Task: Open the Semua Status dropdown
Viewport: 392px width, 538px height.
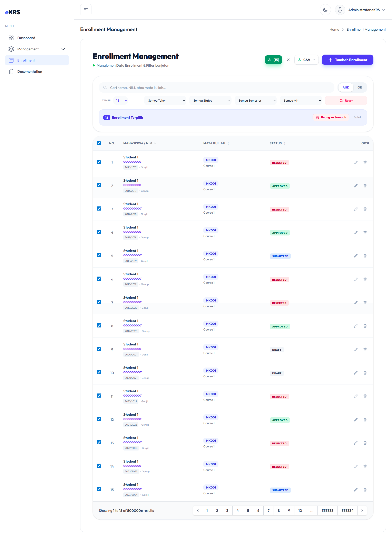Action: 210,101
